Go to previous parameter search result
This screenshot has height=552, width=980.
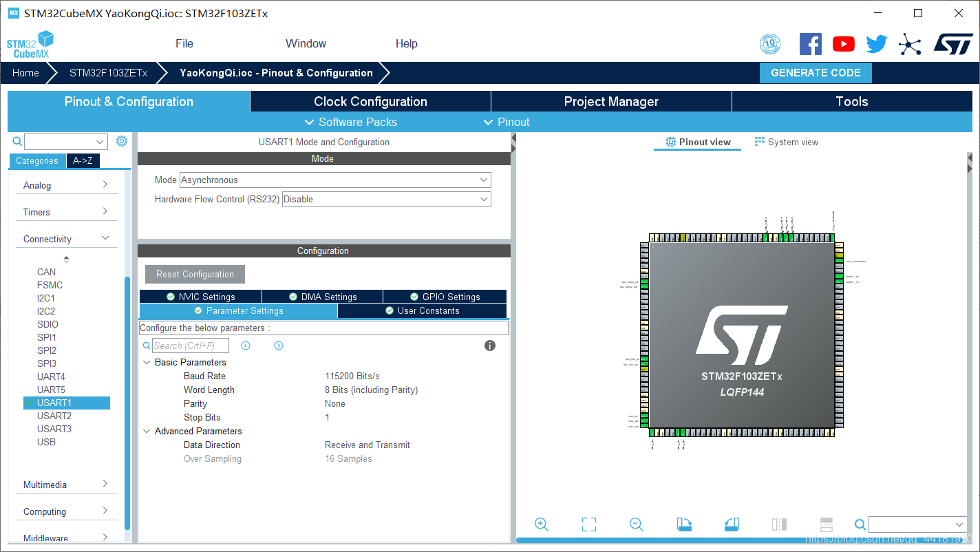pyautogui.click(x=246, y=346)
